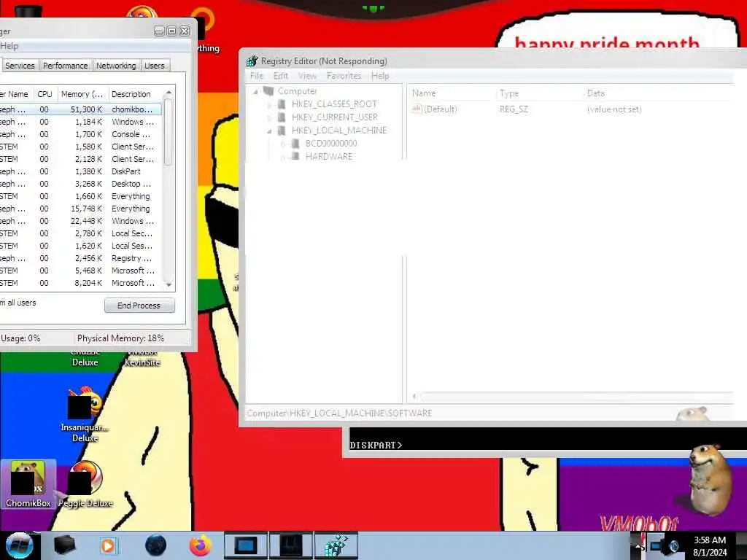Select the (Default) registry value
Screen dimensions: 747x560
coord(434,109)
